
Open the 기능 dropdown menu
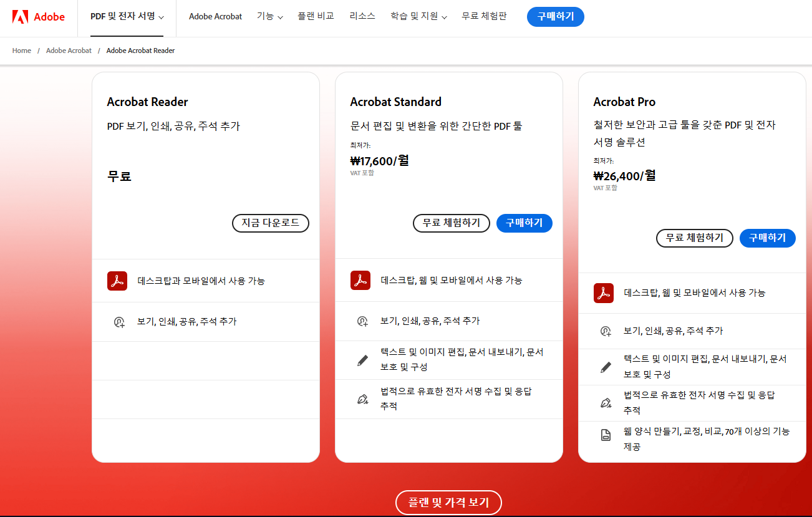(270, 17)
